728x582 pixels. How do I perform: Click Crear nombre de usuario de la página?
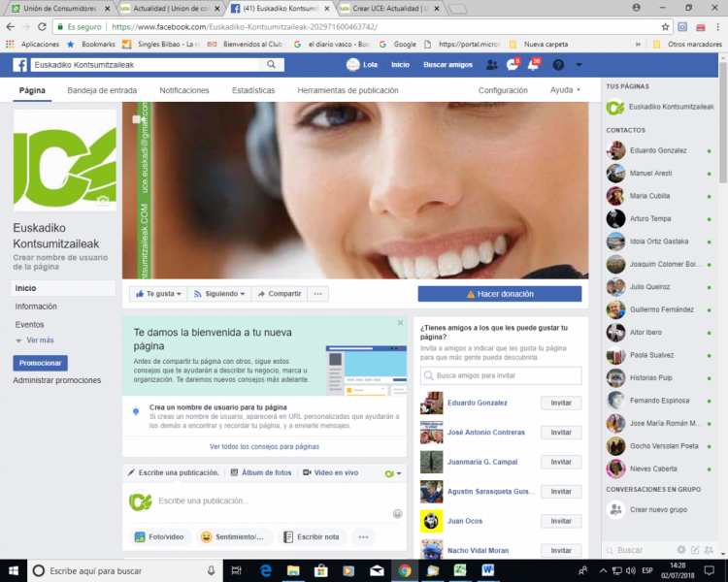point(60,262)
